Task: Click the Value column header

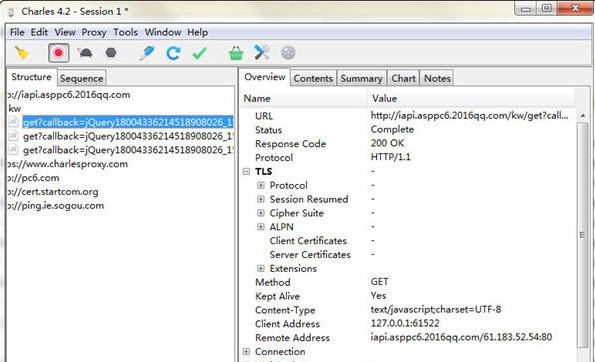Action: [x=471, y=99]
